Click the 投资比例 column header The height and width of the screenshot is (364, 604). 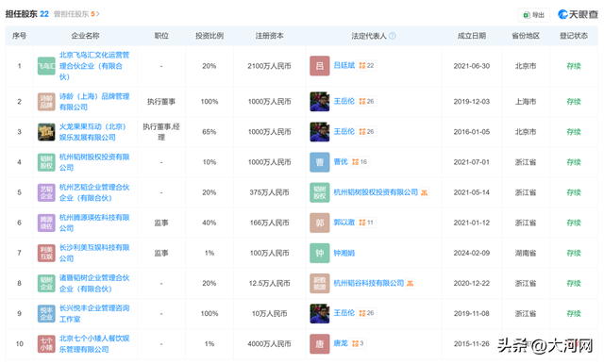pyautogui.click(x=210, y=36)
